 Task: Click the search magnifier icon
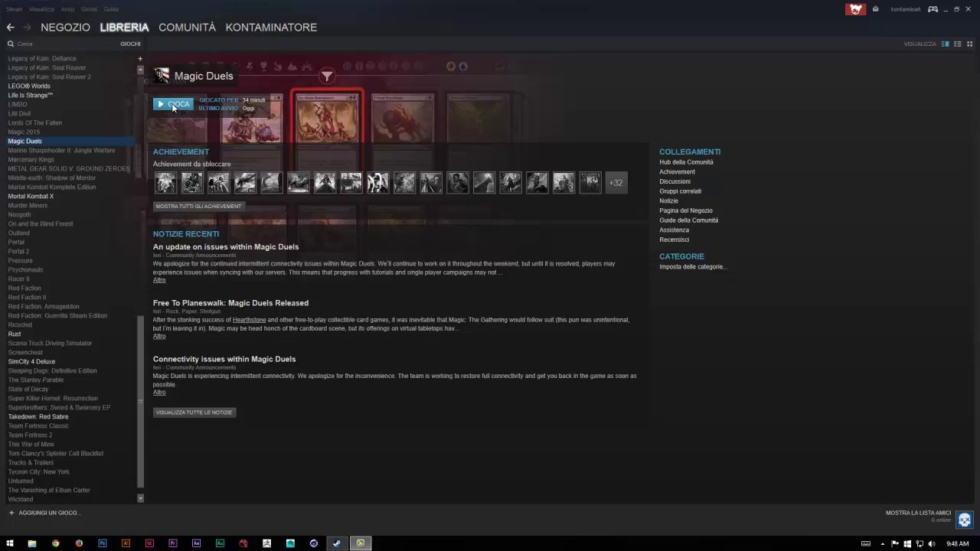pos(11,44)
